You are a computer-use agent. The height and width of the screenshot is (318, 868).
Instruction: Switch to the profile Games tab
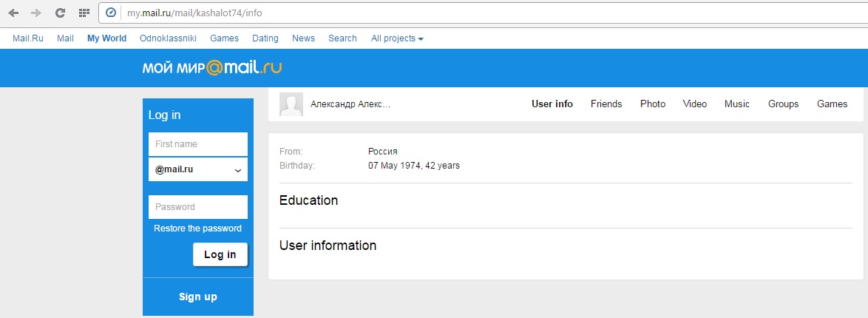pos(832,104)
